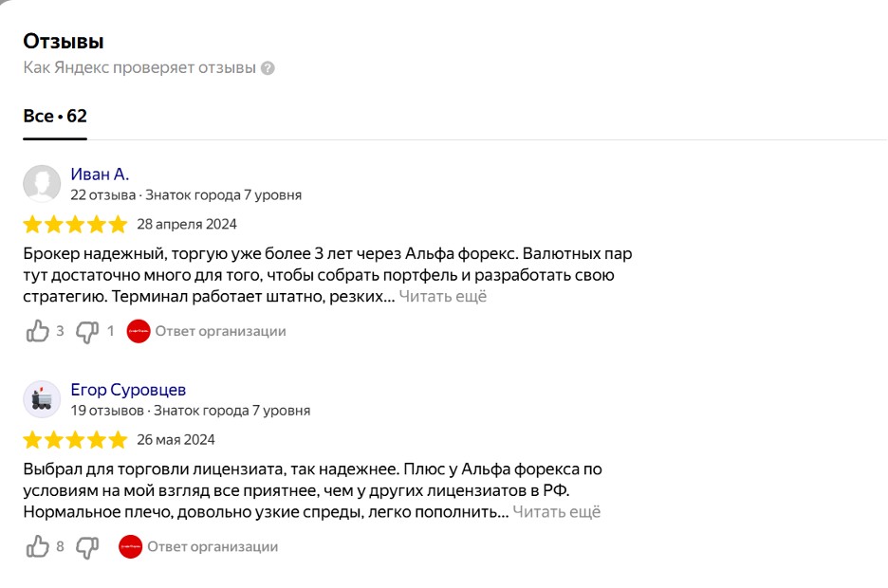Open Иван А.'s avatar
888x588 pixels.
(42, 184)
